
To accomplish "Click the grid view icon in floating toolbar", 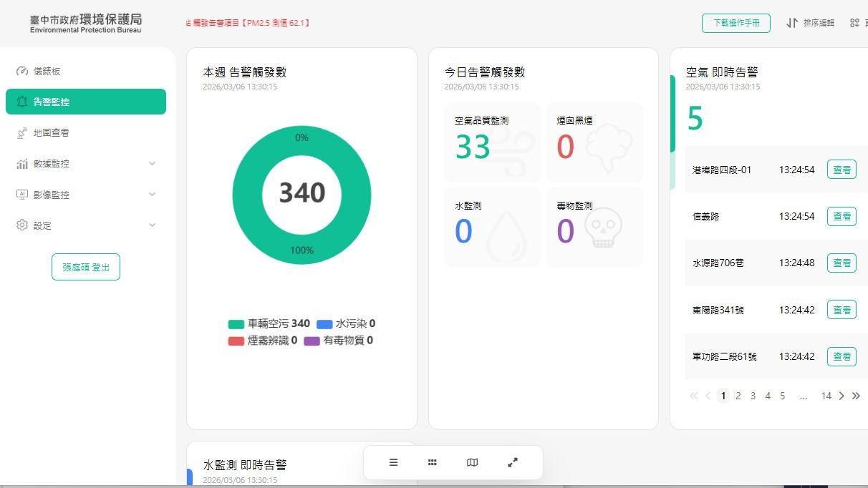I will (433, 462).
